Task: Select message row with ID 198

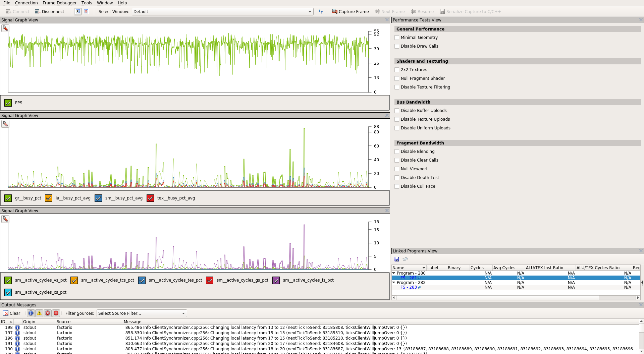Action: 319,328
